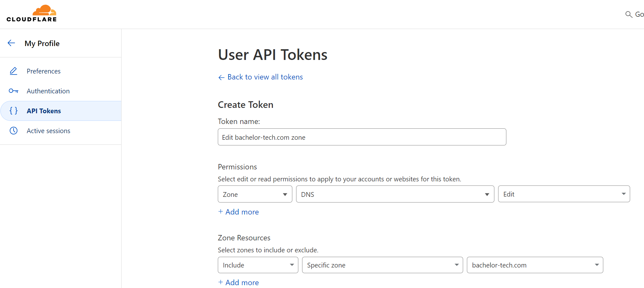The width and height of the screenshot is (644, 288).
Task: Open the bachelor-tech.com zone dropdown
Action: tap(535, 265)
